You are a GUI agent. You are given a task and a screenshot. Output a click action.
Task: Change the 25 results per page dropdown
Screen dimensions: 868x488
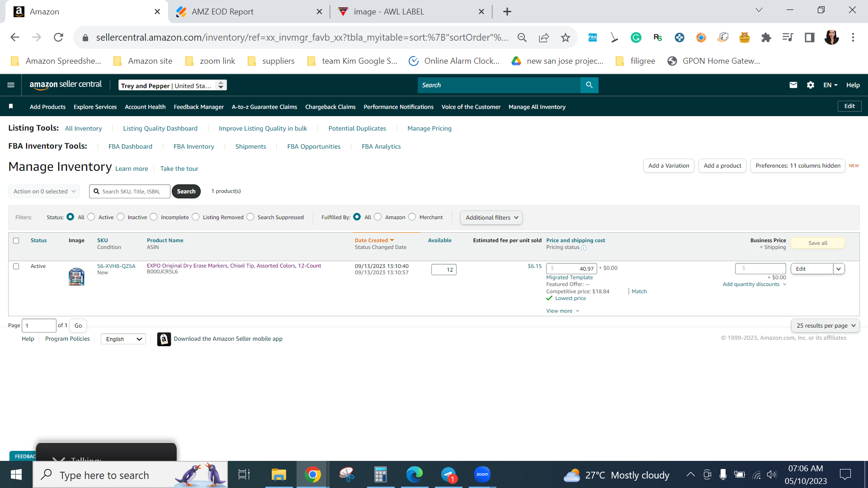click(x=826, y=325)
